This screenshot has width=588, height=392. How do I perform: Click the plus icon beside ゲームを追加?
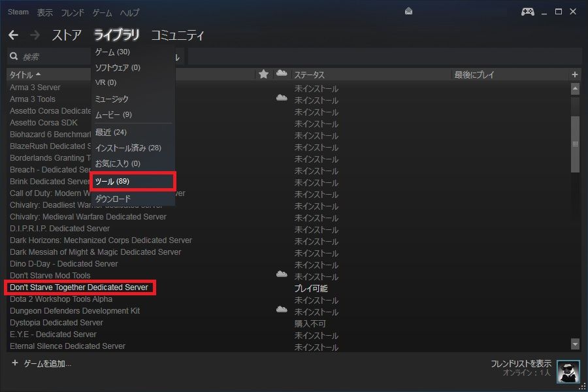pos(14,363)
